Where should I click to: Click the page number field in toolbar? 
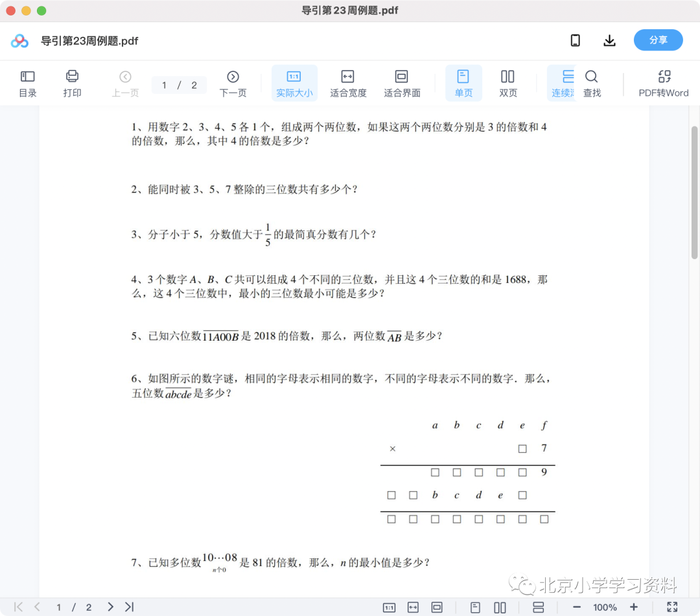pos(179,85)
